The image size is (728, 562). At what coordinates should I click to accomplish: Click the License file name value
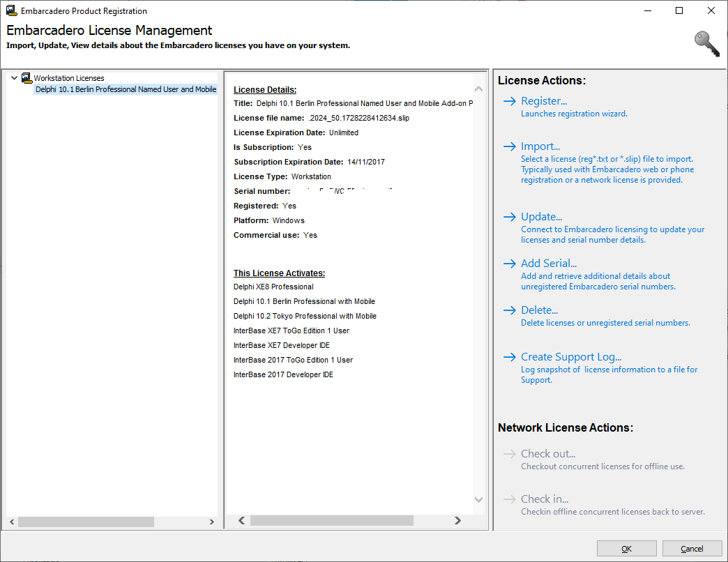coord(359,118)
